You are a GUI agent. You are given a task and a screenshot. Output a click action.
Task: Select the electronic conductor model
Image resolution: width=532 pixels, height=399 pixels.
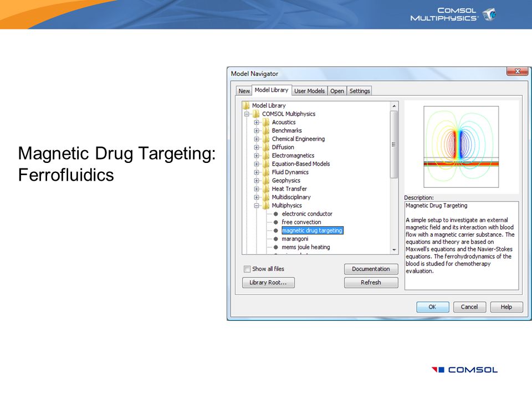point(306,214)
